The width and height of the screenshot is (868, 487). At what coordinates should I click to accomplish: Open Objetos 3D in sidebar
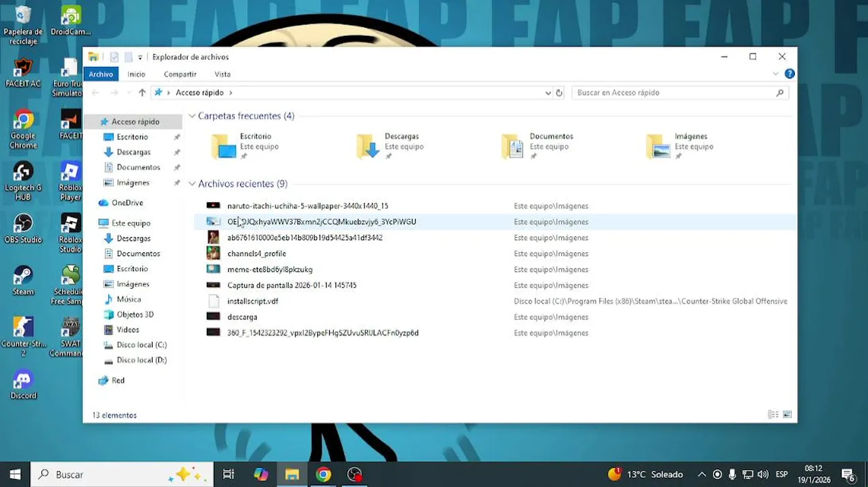click(x=135, y=315)
